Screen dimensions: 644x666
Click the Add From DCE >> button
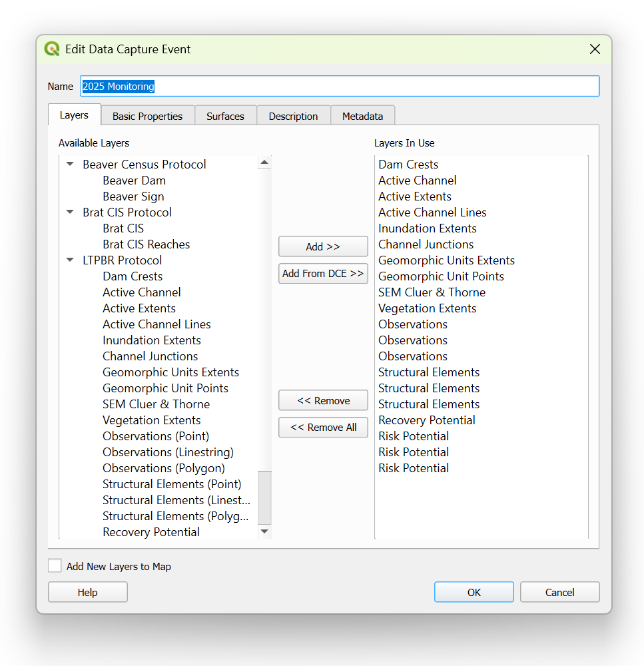[x=323, y=274]
